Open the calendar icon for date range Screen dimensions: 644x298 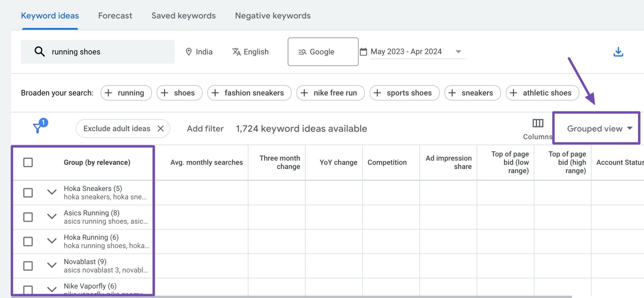click(363, 51)
